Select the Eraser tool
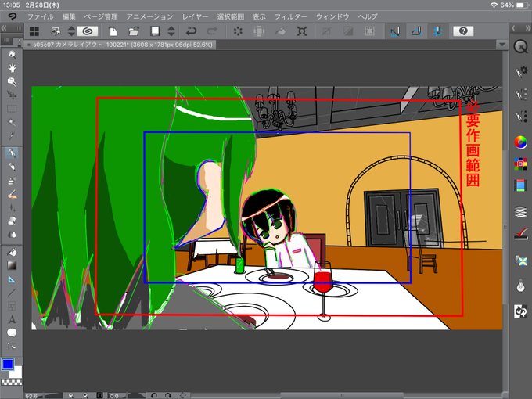The height and width of the screenshot is (399, 532). point(12,221)
